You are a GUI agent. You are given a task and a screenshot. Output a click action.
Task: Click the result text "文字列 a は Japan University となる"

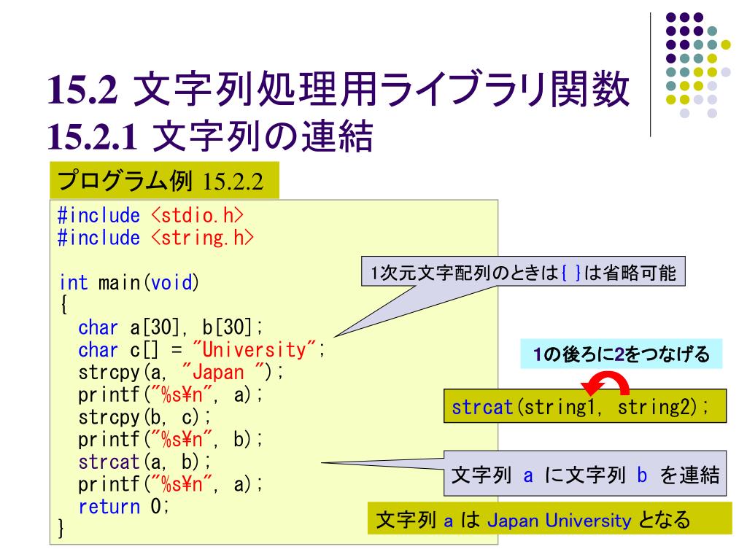click(x=550, y=518)
